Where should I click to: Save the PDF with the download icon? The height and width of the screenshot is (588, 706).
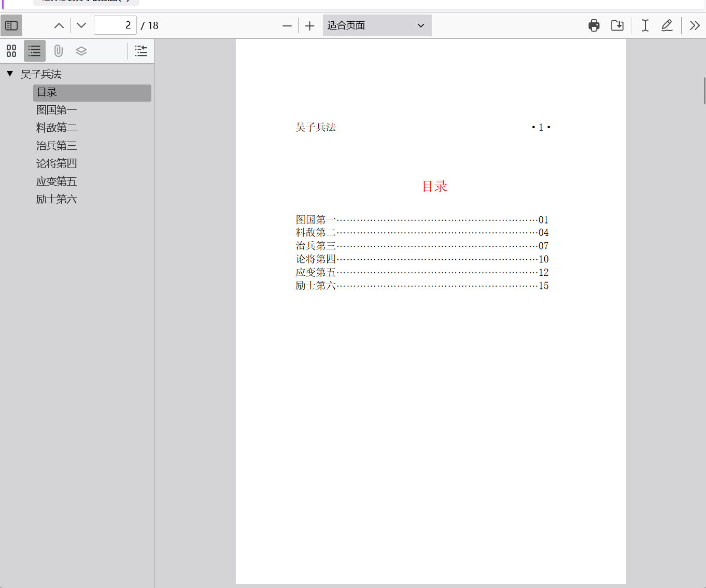(x=617, y=25)
